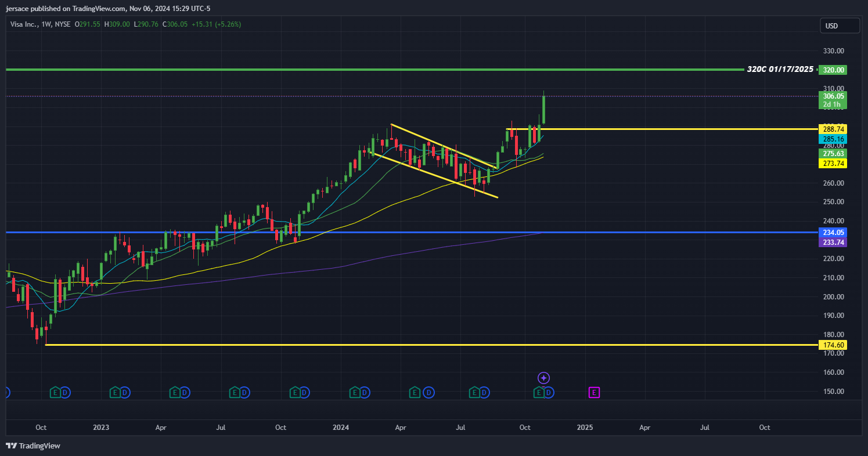The image size is (868, 456).
Task: Click the 2024 label on time axis
Action: coord(341,428)
